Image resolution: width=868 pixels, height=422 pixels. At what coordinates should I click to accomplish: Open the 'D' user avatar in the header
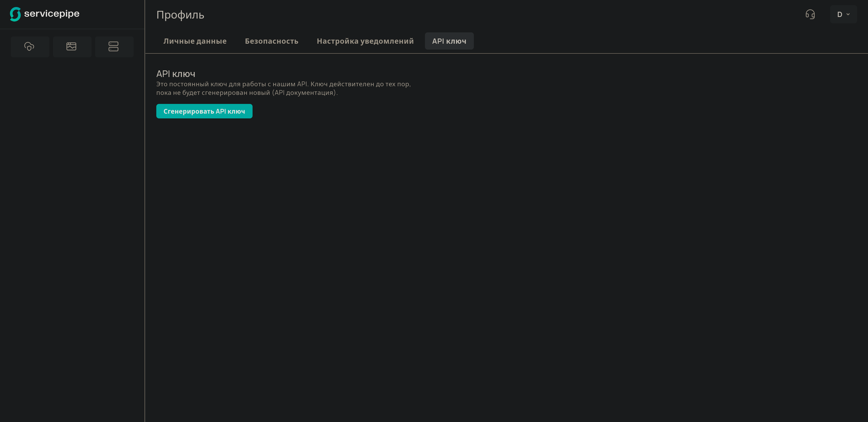840,14
